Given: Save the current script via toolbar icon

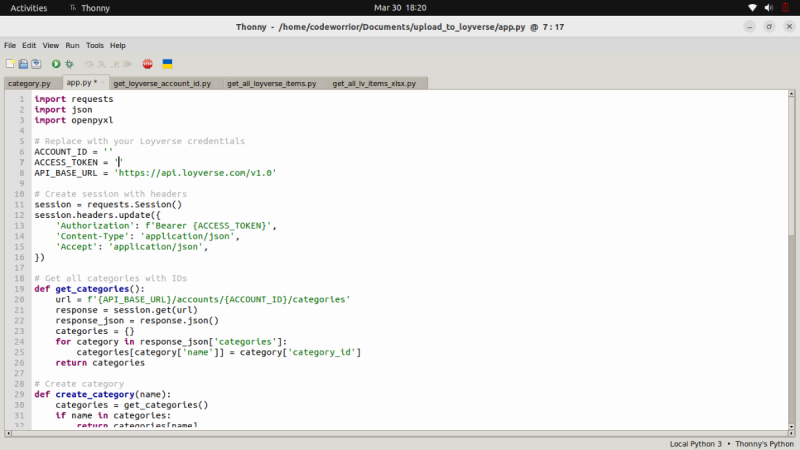Looking at the screenshot, I should 36,64.
